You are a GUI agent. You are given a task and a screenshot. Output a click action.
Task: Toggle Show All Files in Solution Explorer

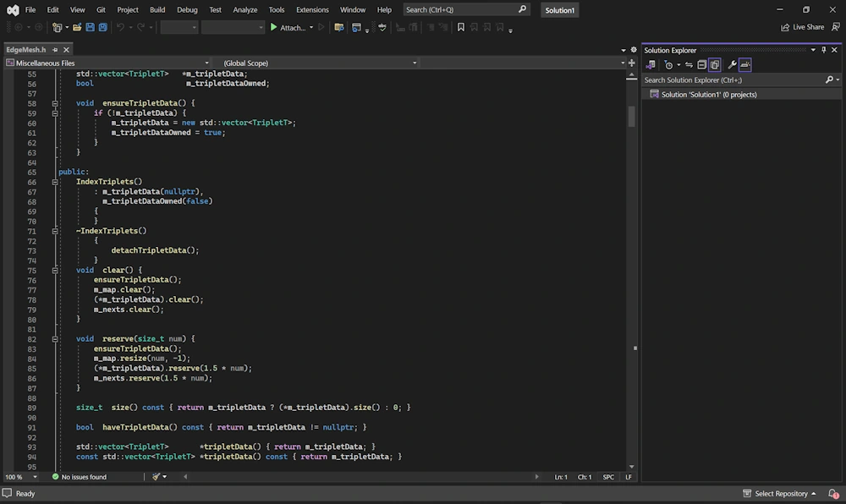(715, 64)
